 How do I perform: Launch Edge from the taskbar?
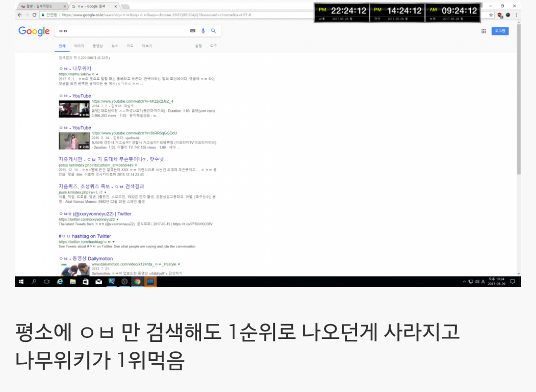60,282
